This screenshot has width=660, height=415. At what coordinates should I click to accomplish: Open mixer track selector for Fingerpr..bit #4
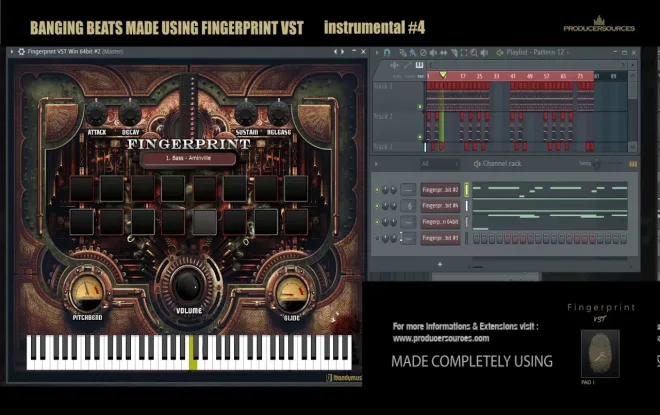(408, 206)
